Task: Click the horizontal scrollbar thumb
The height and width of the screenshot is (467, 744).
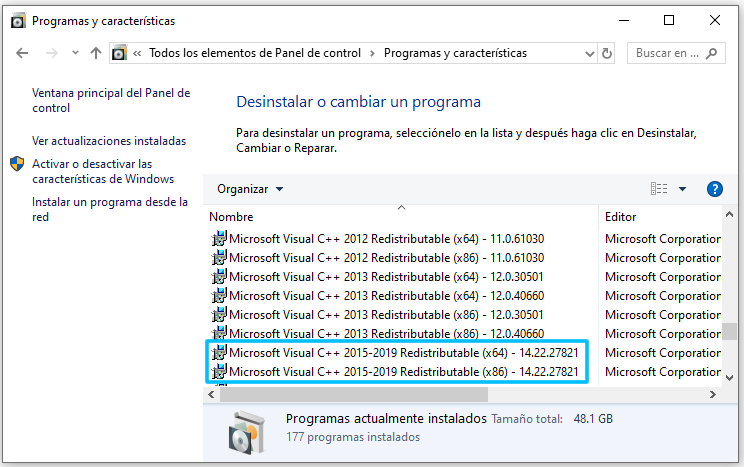Action: [354, 394]
